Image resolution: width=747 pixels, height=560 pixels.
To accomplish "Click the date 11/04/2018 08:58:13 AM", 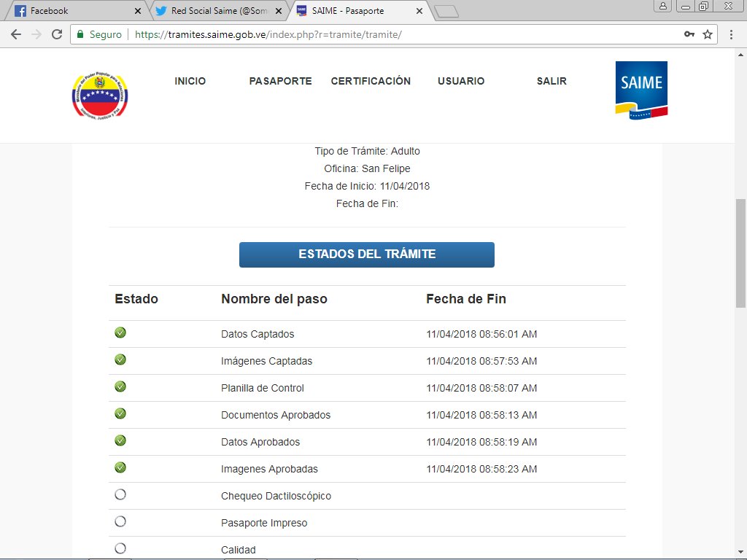I will (x=481, y=415).
